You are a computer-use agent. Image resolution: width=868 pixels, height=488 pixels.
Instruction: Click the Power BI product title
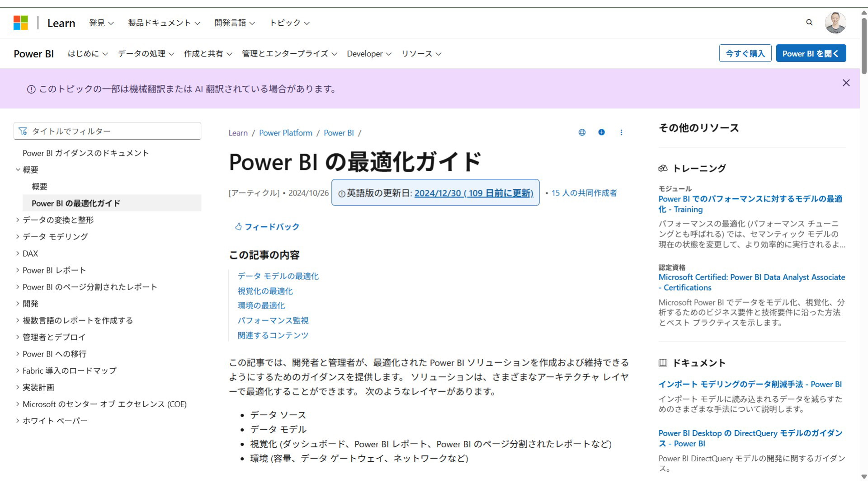pos(33,54)
